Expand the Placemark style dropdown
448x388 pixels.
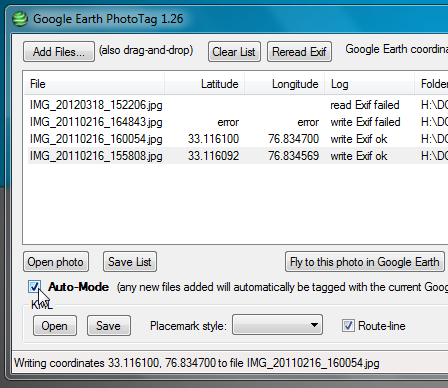277,325
